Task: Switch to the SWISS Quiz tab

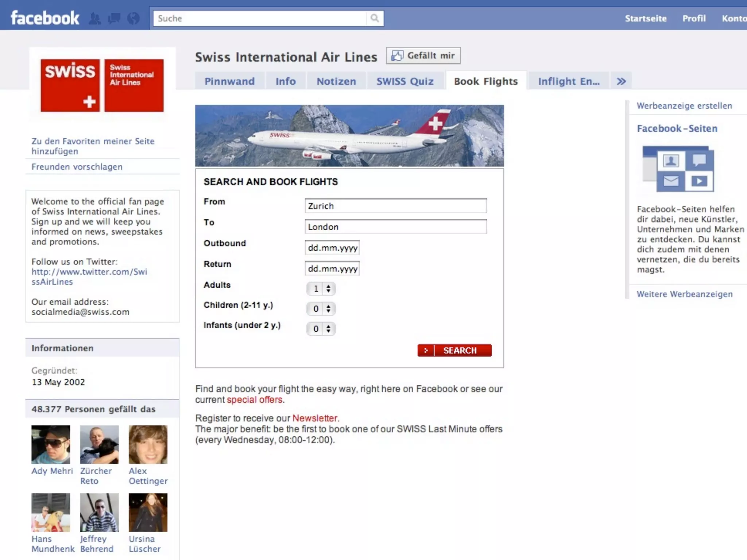Action: coord(405,81)
